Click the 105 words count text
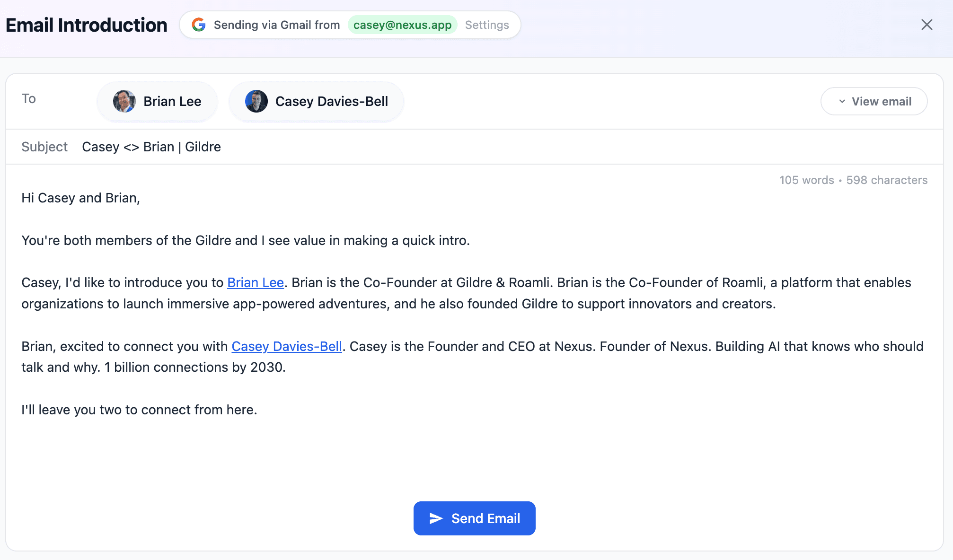The image size is (953, 560). coord(806,180)
